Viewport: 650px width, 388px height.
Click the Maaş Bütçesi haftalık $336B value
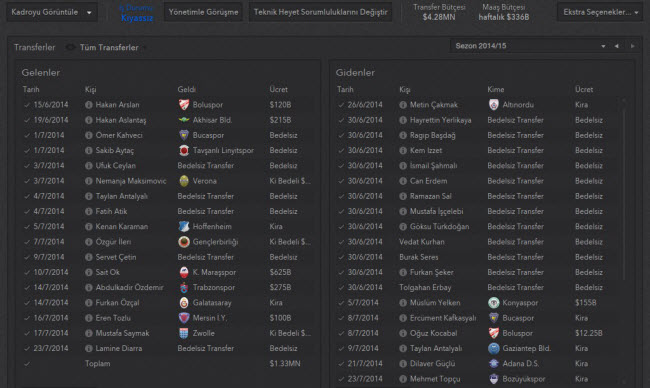[x=504, y=17]
